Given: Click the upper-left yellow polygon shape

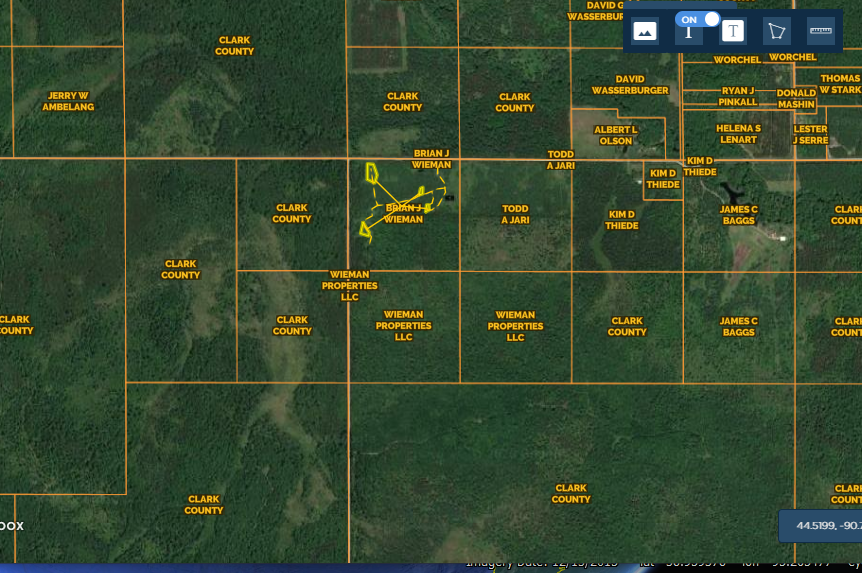Looking at the screenshot, I should pos(371,172).
